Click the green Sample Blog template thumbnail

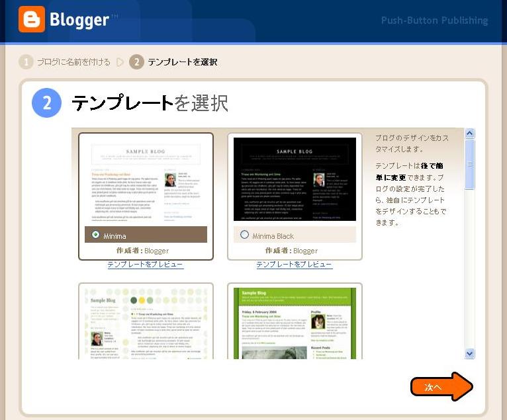point(295,323)
